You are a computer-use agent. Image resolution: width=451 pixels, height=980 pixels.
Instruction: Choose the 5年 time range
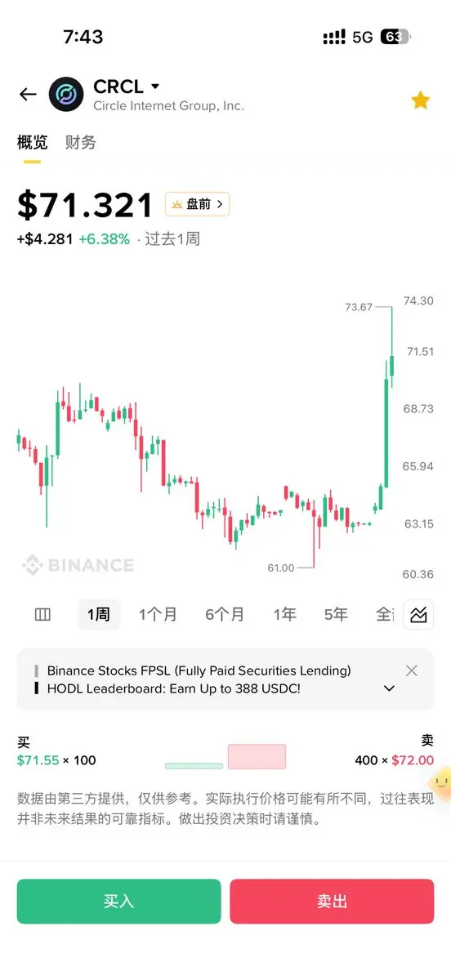pyautogui.click(x=336, y=614)
